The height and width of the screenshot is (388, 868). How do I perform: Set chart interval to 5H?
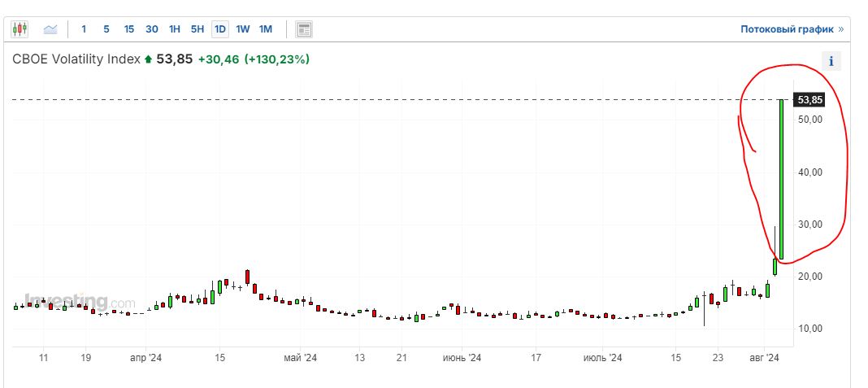tap(197, 29)
